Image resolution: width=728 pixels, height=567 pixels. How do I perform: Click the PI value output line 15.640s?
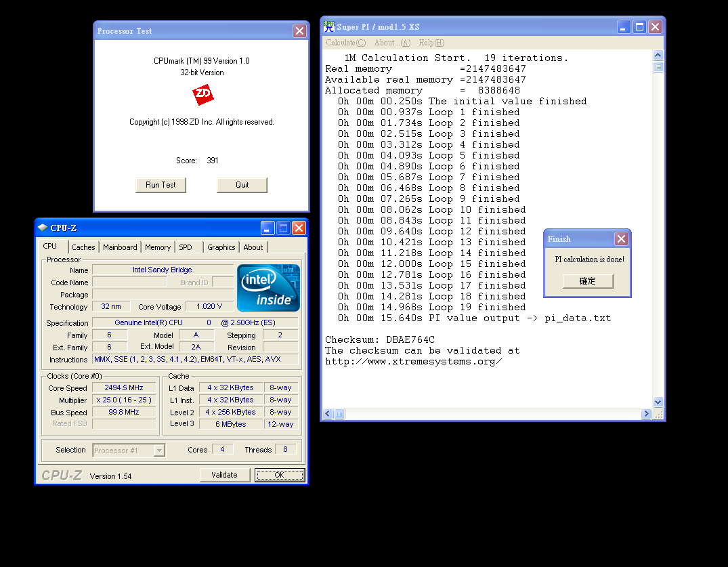tap(475, 318)
